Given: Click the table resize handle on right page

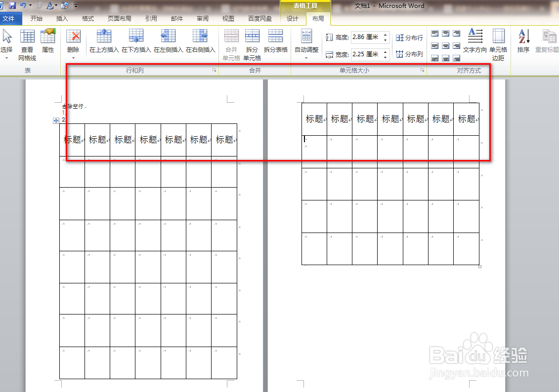Looking at the screenshot, I should tap(480, 266).
